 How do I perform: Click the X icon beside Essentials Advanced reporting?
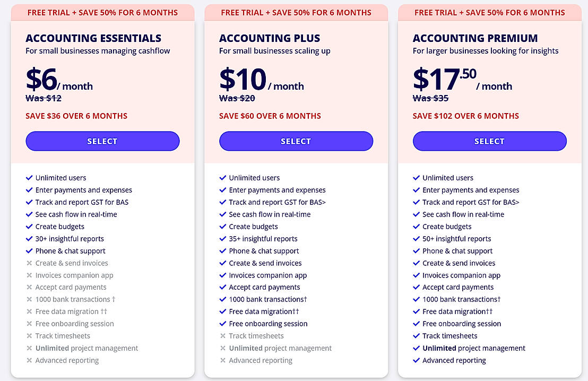(29, 360)
